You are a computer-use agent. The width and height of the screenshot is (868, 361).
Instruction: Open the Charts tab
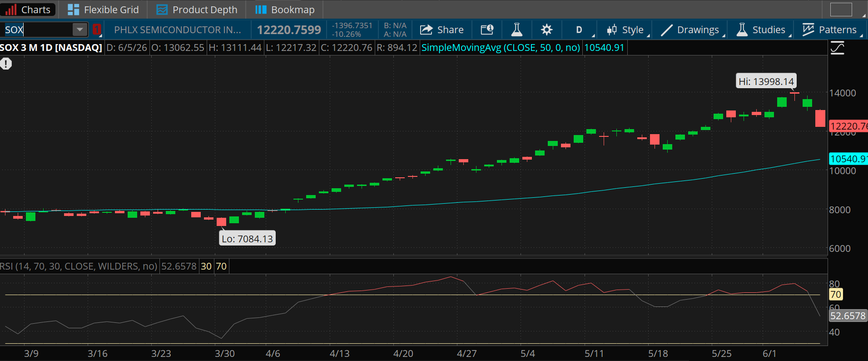(28, 10)
